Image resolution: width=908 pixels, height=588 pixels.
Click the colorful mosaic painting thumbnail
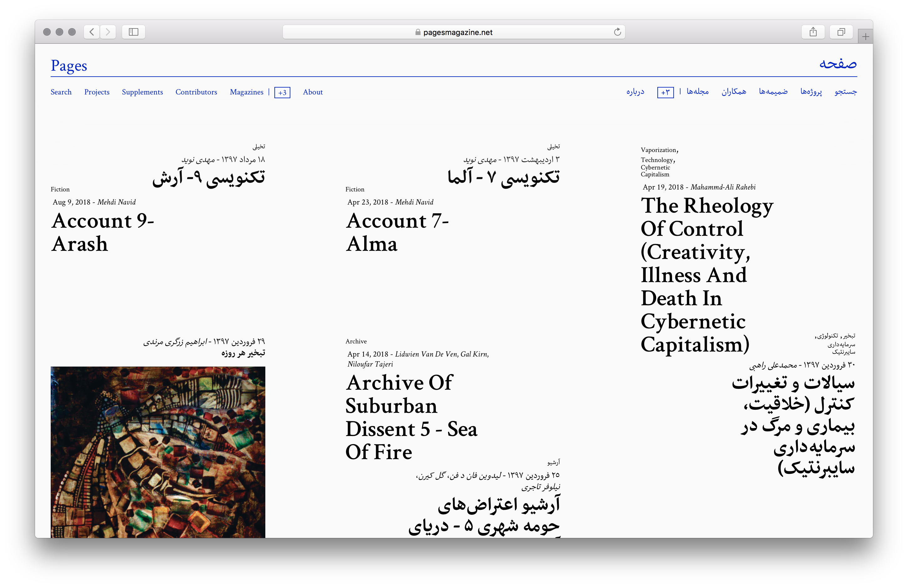158,452
